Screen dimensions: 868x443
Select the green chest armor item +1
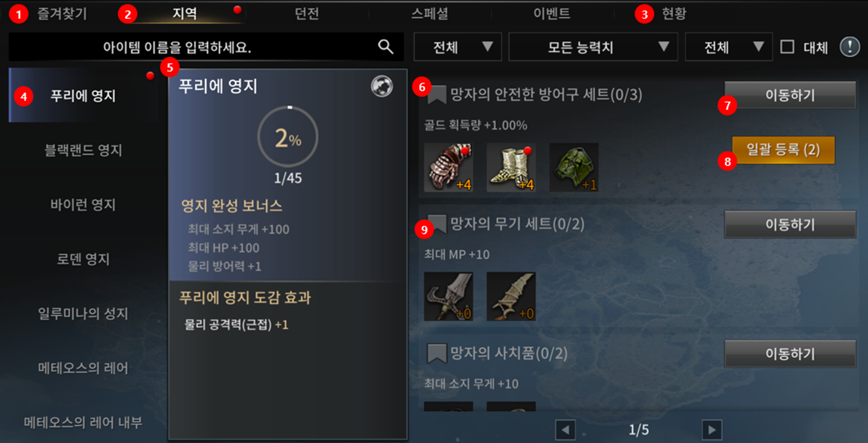click(x=574, y=167)
